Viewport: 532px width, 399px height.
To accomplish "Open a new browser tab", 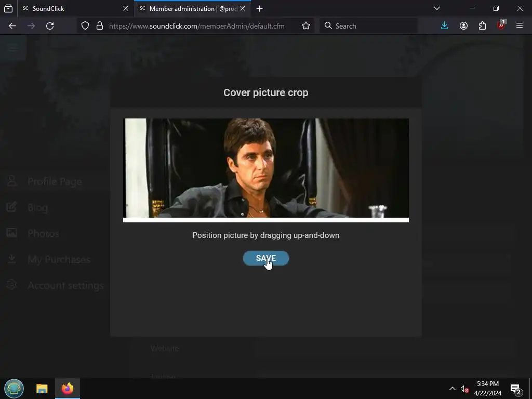I will click(x=260, y=8).
